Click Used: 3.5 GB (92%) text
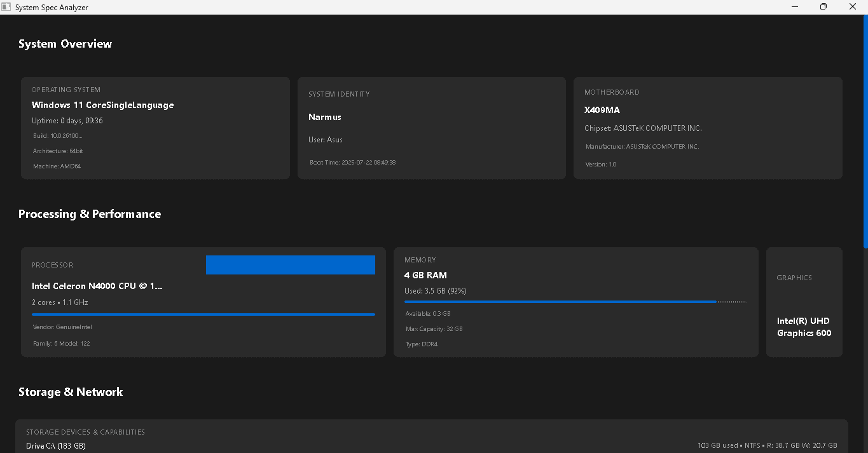The width and height of the screenshot is (868, 453). [x=436, y=291]
